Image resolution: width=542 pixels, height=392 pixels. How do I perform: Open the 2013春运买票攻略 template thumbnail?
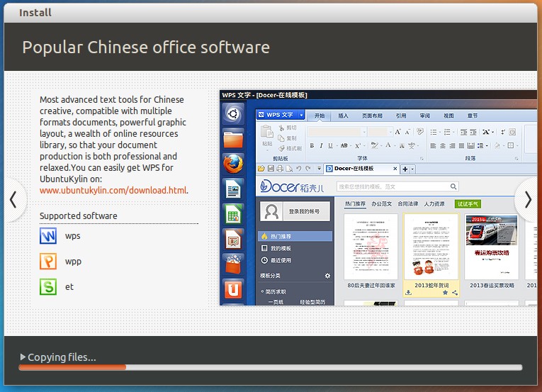(492, 247)
